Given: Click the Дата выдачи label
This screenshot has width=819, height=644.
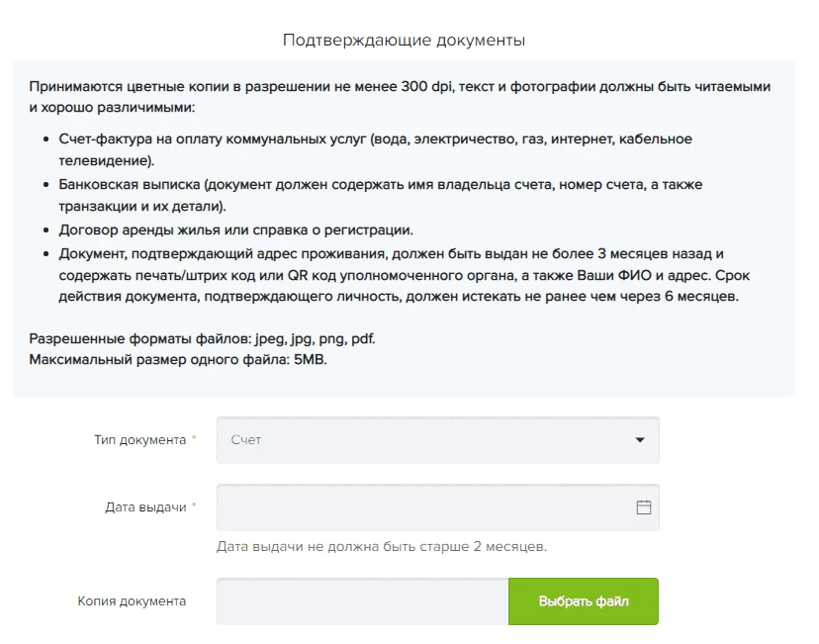Looking at the screenshot, I should coord(145,507).
